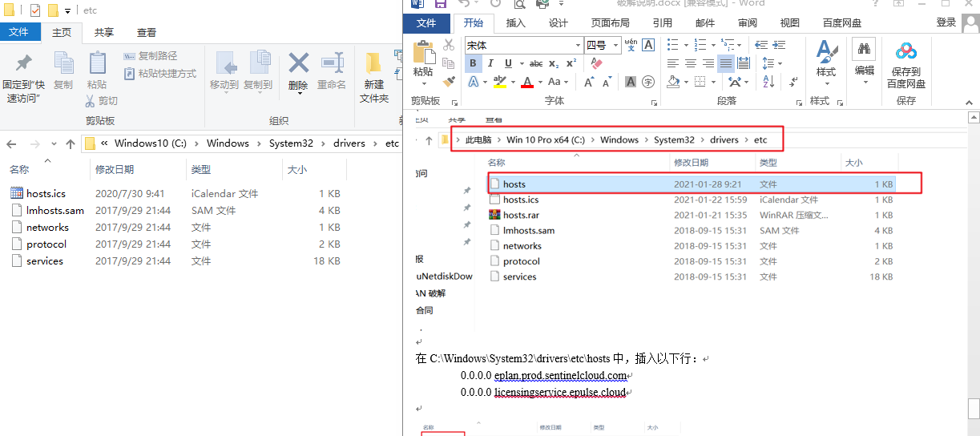Expand the Delete (删除) dropdown arrow
980x436 pixels.
tap(298, 94)
